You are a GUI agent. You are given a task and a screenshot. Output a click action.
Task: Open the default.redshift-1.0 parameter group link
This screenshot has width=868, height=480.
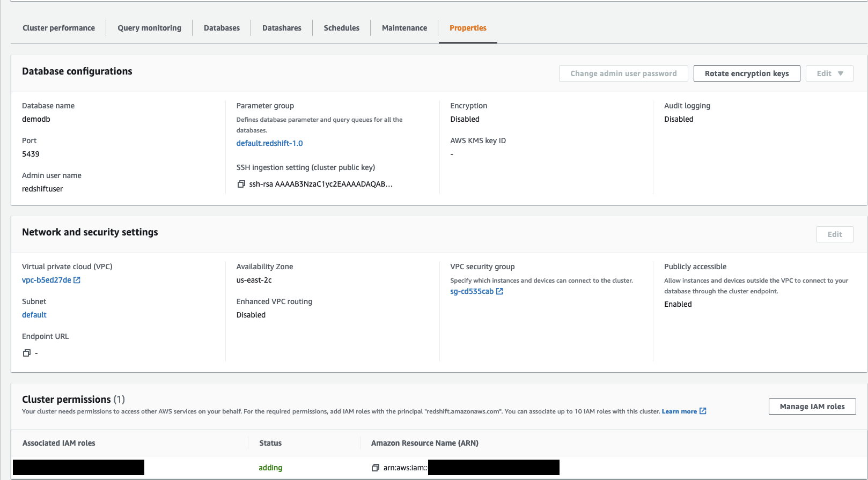point(269,143)
